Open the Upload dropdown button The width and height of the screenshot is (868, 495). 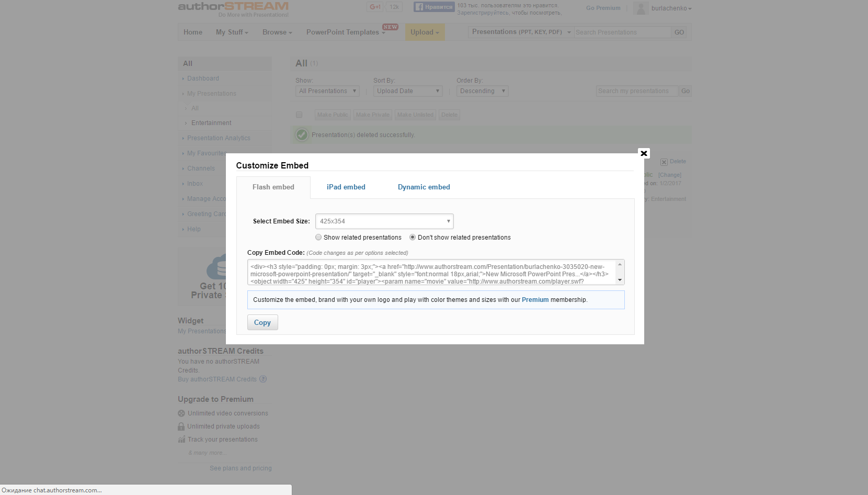click(x=425, y=32)
